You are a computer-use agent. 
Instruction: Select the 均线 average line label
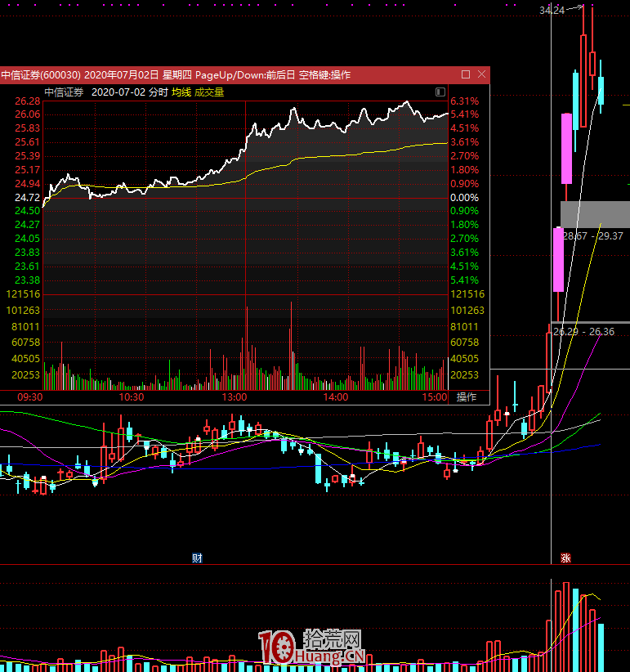pyautogui.click(x=181, y=92)
